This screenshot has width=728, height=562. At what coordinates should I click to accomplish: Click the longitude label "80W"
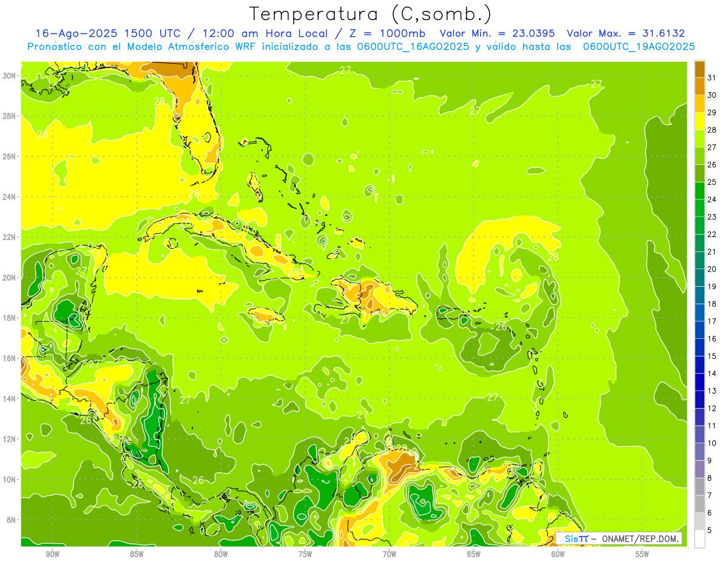point(221,554)
